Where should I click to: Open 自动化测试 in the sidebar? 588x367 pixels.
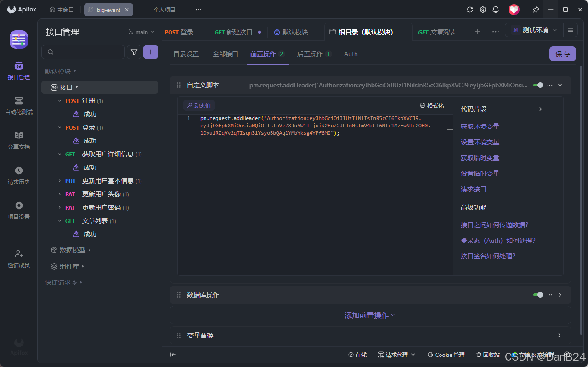tap(18, 106)
